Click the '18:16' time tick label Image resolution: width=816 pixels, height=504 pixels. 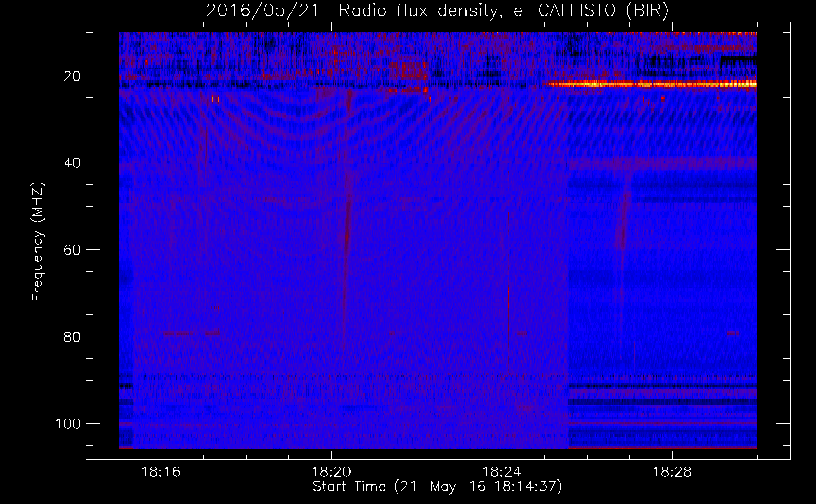161,472
